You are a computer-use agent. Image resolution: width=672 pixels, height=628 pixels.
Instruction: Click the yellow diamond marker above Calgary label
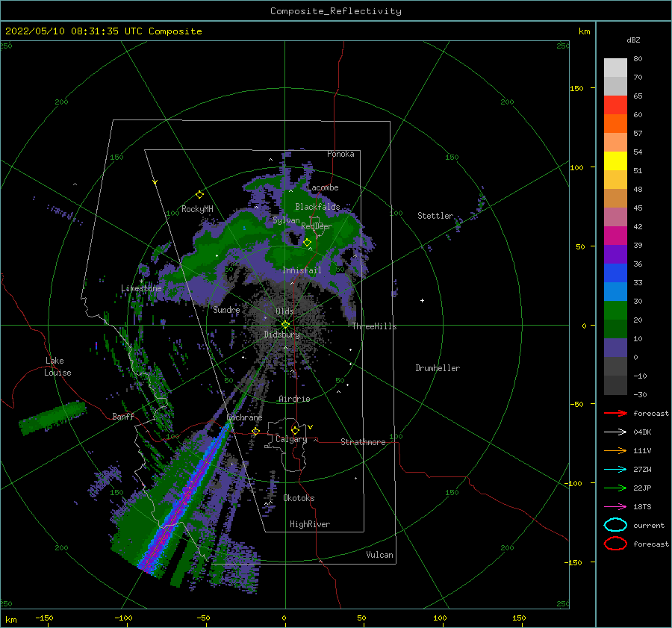pyautogui.click(x=295, y=430)
